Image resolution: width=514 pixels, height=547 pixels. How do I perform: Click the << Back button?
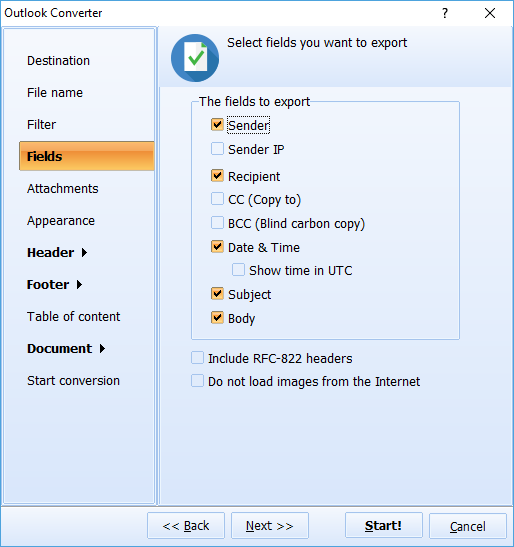(x=186, y=526)
